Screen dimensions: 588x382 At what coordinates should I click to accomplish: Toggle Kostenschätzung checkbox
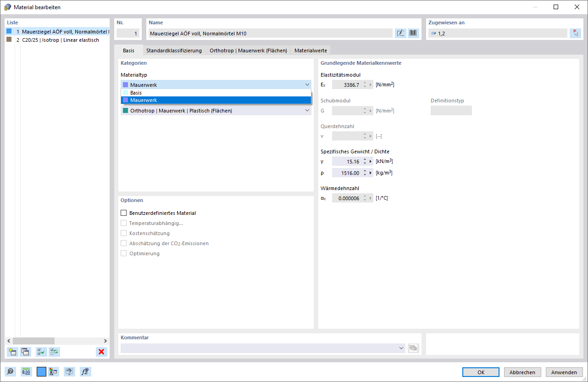pos(123,233)
